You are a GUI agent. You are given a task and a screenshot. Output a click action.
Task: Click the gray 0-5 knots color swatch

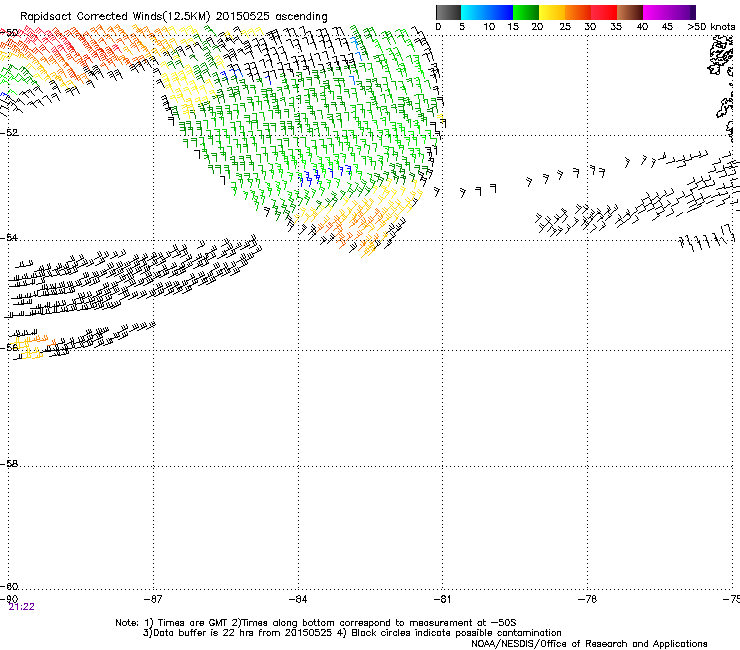pyautogui.click(x=448, y=12)
